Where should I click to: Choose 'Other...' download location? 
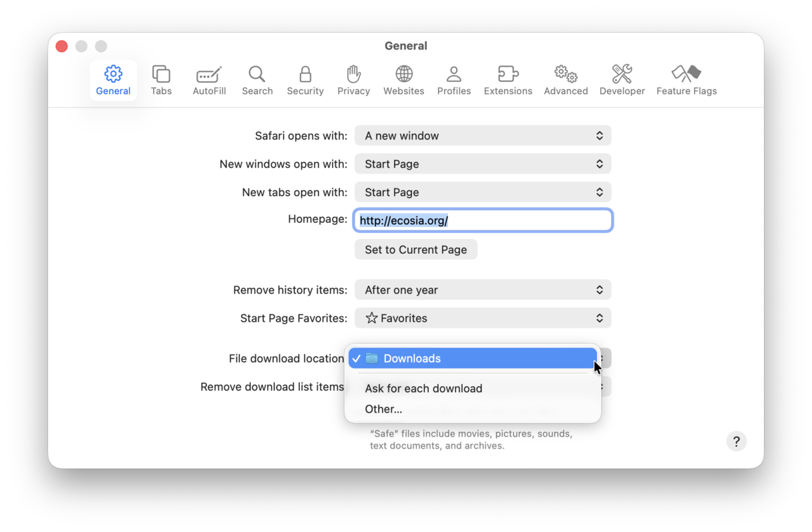[x=473, y=409]
